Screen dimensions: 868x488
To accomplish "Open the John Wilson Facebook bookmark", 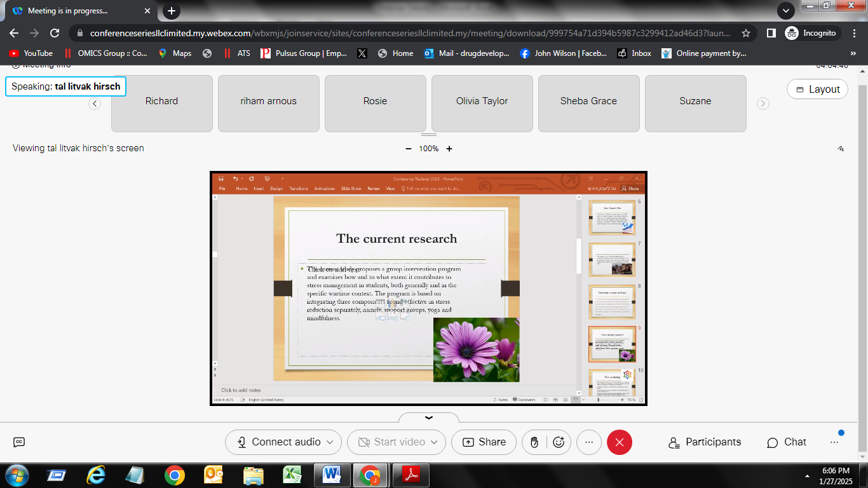I will click(564, 53).
